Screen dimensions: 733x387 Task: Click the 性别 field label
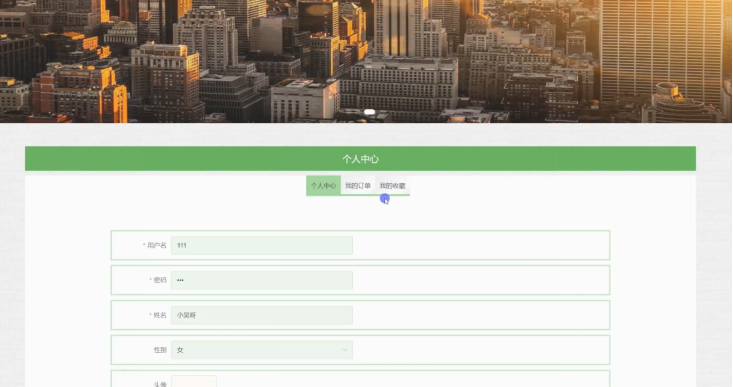[160, 350]
